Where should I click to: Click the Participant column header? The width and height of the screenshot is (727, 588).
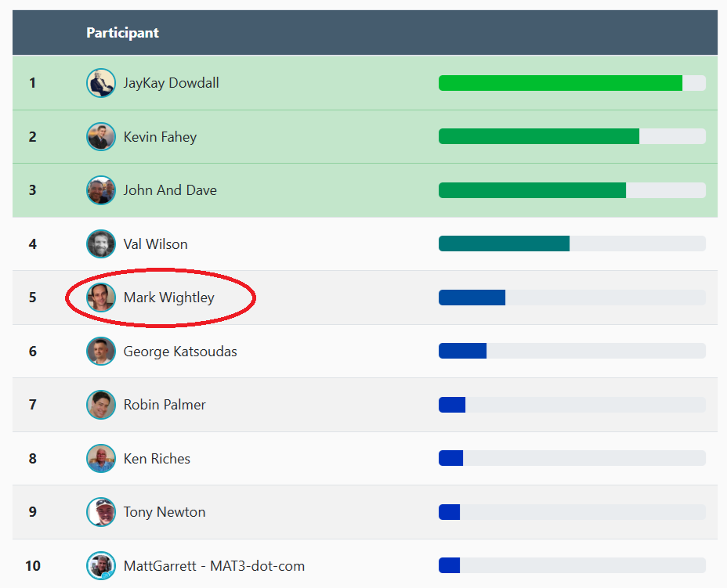tap(122, 33)
